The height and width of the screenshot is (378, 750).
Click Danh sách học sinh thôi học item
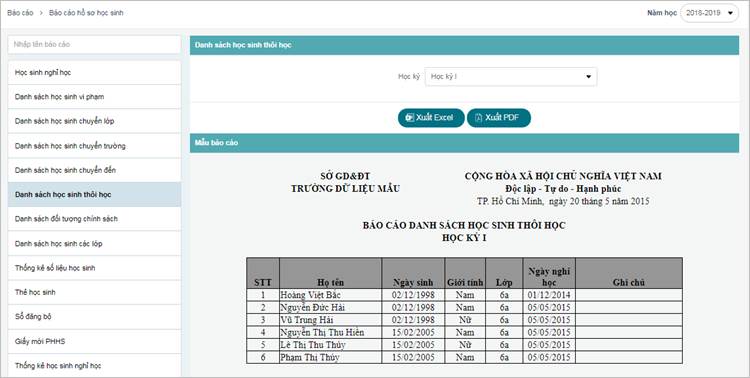[x=94, y=195]
